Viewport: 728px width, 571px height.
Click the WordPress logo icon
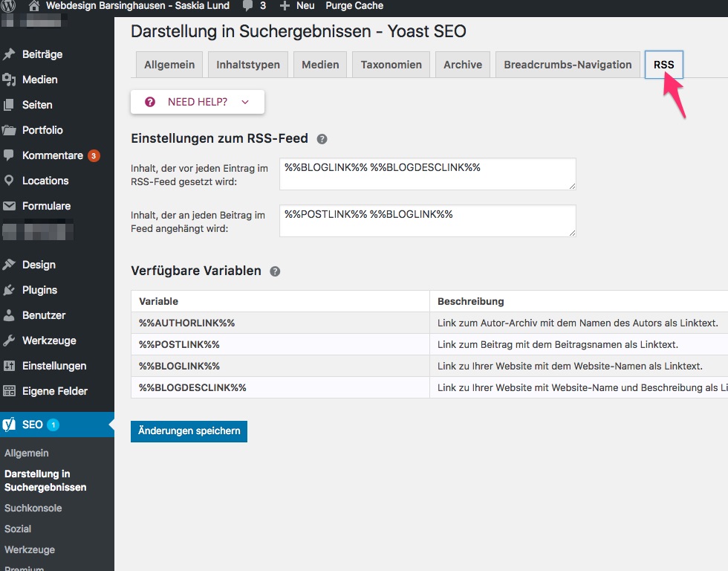point(9,6)
